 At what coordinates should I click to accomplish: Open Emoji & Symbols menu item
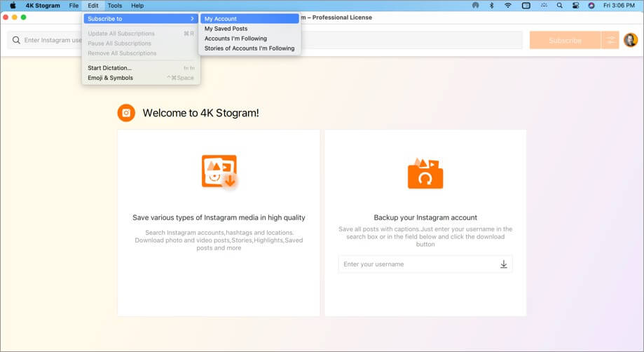pos(141,78)
